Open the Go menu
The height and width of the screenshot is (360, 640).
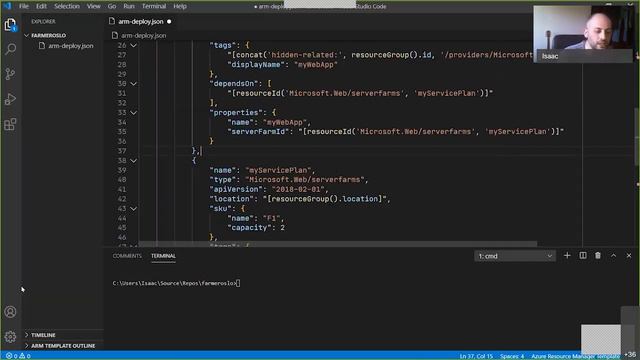coord(112,6)
